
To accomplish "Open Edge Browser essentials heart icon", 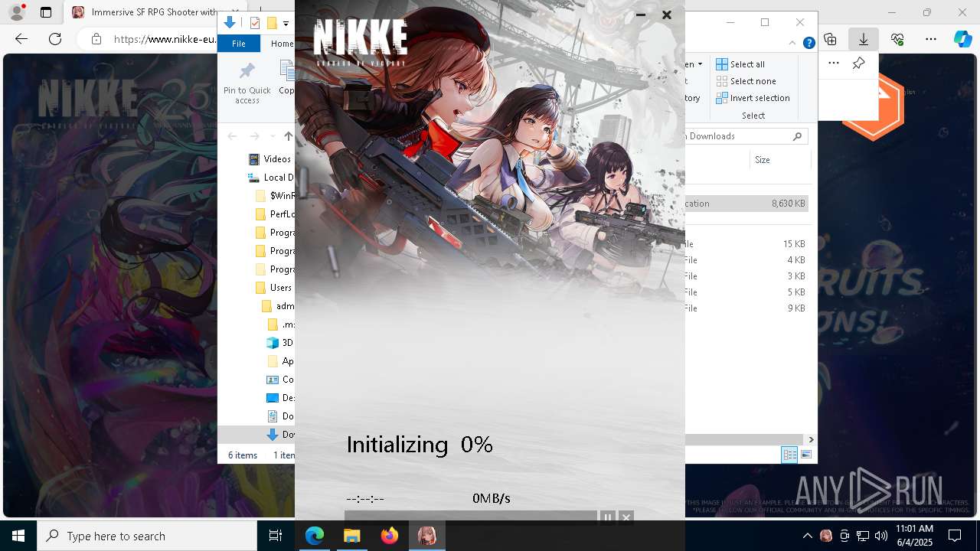I will pos(897,39).
